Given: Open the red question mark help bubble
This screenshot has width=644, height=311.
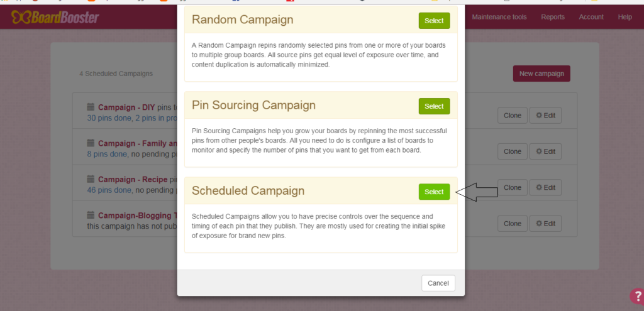Looking at the screenshot, I should coord(636,297).
